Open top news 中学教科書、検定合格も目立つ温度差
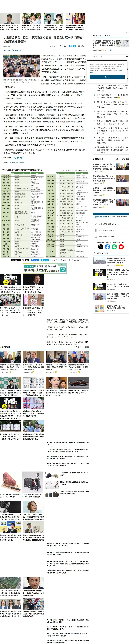Image resolution: width=129 pixels, height=644 pixels. pyautogui.click(x=104, y=44)
